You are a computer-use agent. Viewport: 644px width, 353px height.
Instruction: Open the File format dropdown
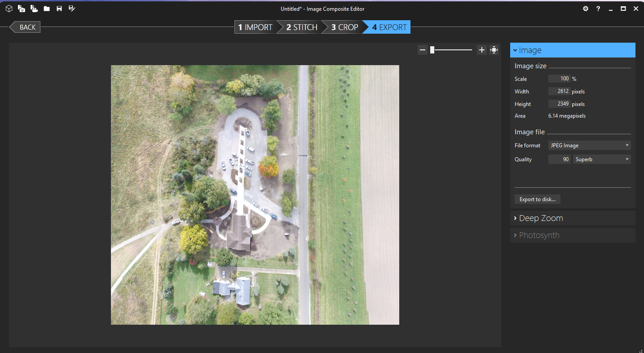(x=589, y=145)
